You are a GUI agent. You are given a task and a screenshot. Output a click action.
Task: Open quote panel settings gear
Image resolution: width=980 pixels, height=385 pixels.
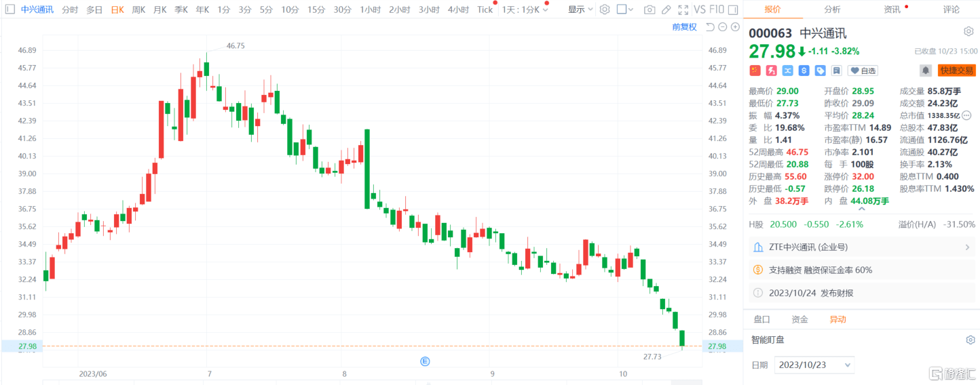pyautogui.click(x=968, y=32)
